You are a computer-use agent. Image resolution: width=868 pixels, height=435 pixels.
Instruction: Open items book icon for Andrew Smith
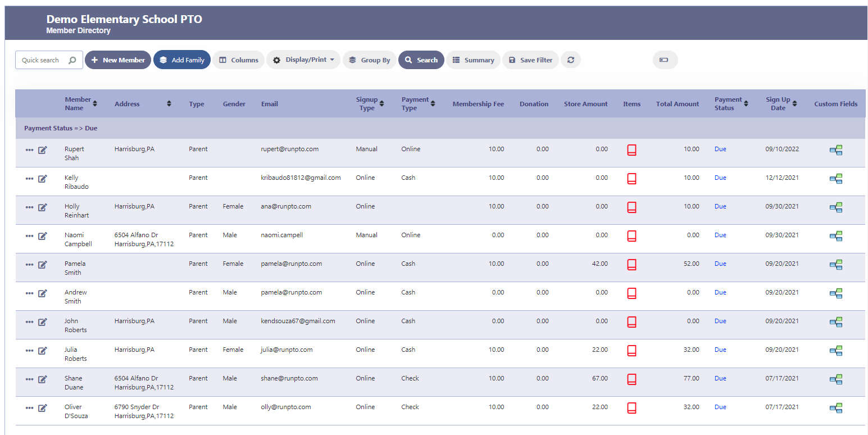point(631,293)
